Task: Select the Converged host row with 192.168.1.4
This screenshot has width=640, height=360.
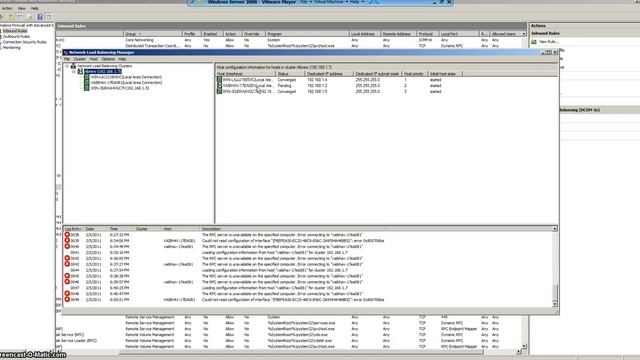Action: coord(387,80)
